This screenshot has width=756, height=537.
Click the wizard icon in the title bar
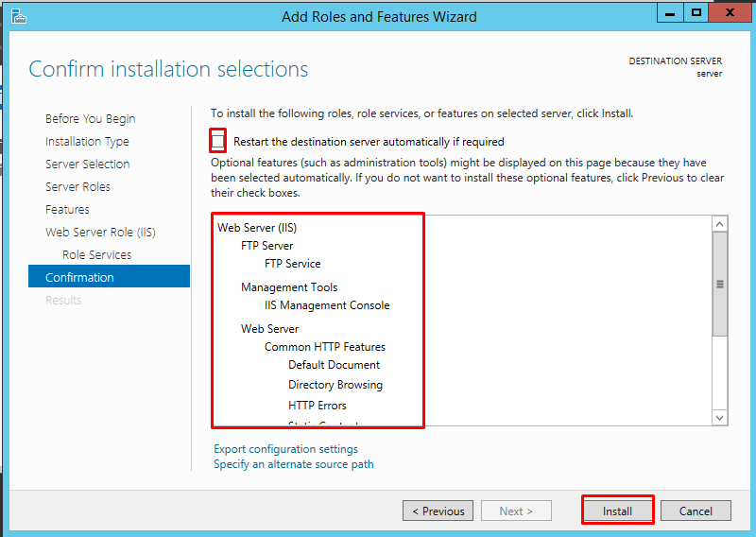coord(18,16)
